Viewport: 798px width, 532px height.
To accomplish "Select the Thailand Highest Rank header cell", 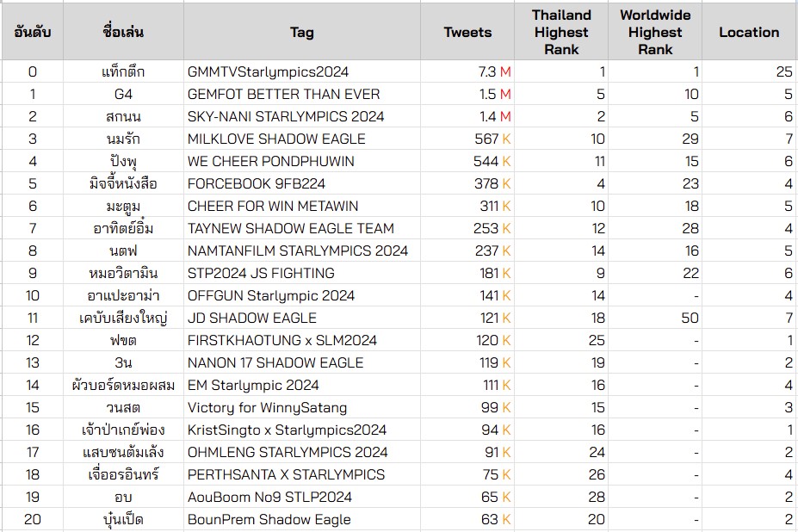I will (x=561, y=32).
